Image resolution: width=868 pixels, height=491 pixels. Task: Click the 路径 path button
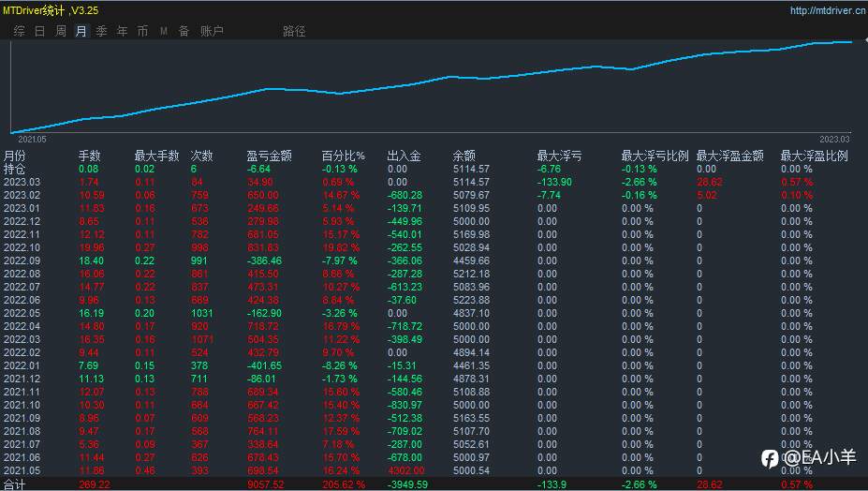click(x=294, y=31)
